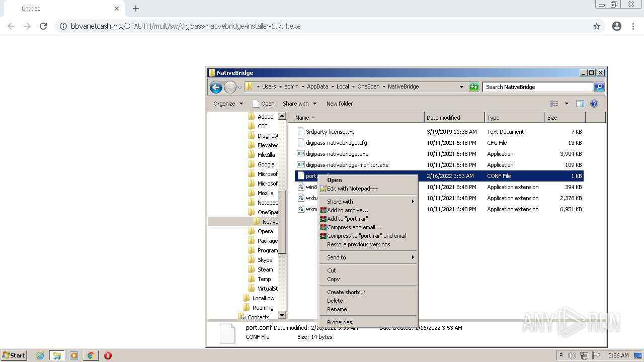Show hidden system tray icons arrow
The width and height of the screenshot is (644, 362).
[561, 355]
